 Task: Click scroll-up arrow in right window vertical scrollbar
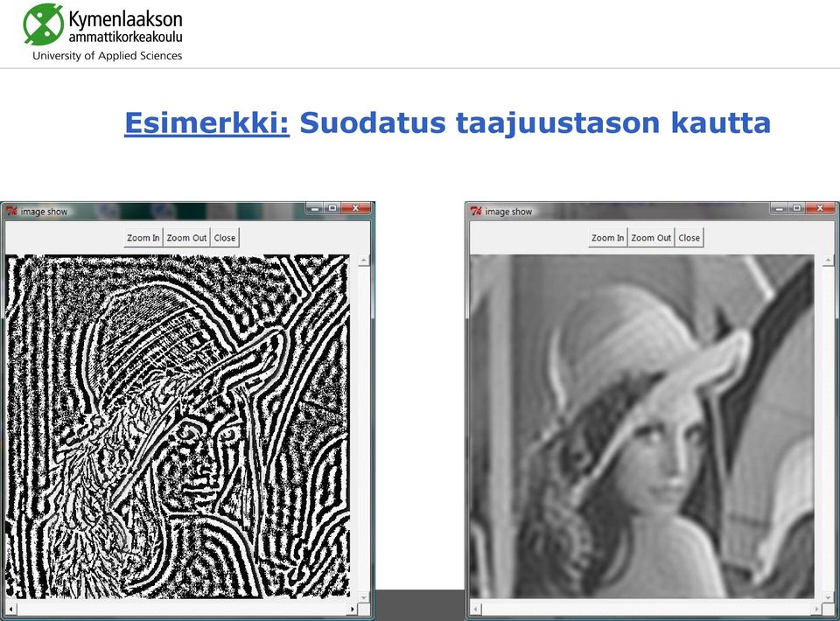tap(828, 261)
